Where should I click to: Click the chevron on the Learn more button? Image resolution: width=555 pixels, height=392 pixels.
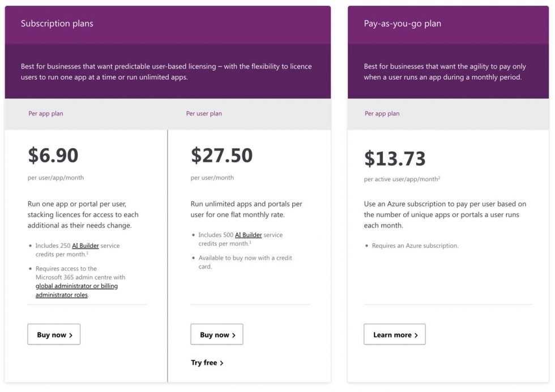tap(417, 334)
